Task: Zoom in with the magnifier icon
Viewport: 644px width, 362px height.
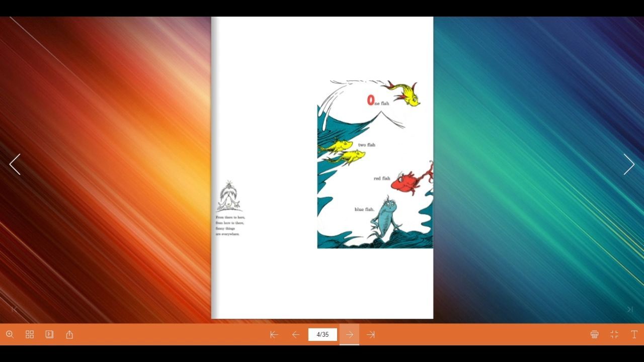Action: tap(10, 334)
